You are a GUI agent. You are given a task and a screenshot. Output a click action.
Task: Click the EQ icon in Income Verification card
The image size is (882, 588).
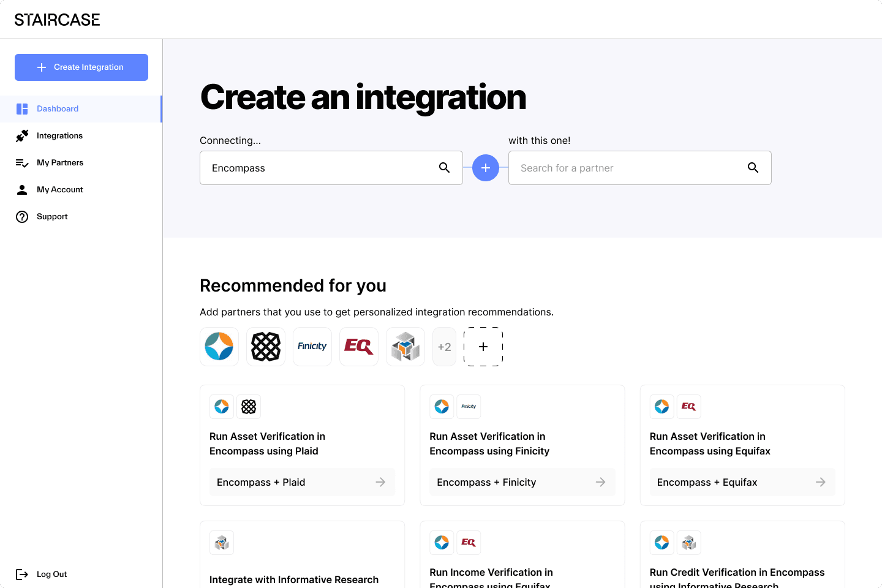tap(469, 543)
